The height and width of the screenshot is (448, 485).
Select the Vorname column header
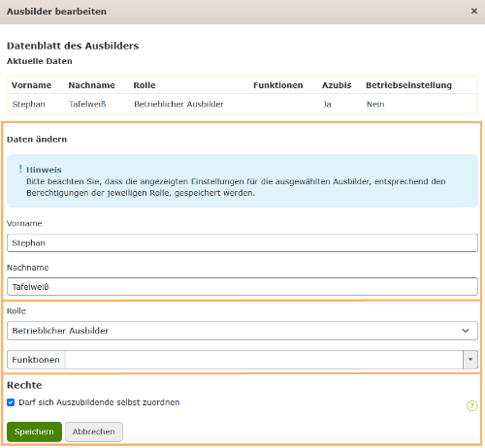31,85
